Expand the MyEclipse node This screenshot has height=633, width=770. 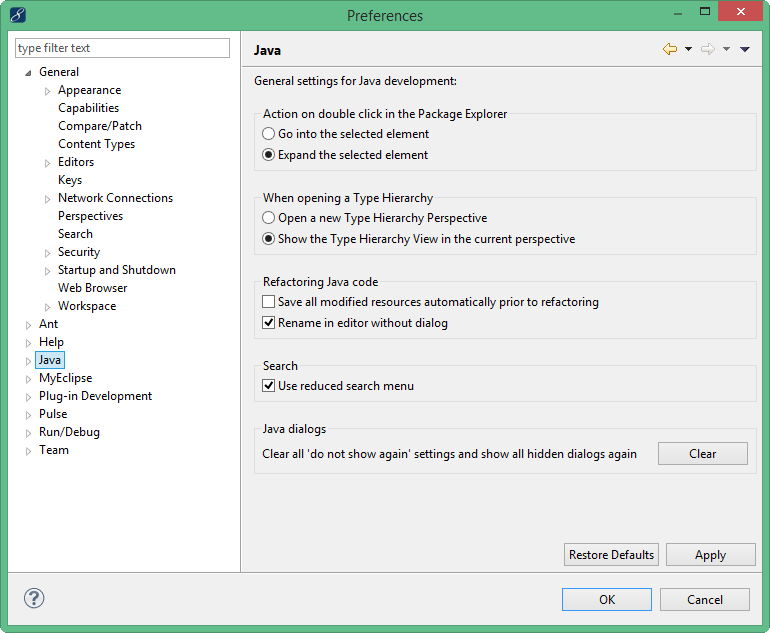[28, 379]
